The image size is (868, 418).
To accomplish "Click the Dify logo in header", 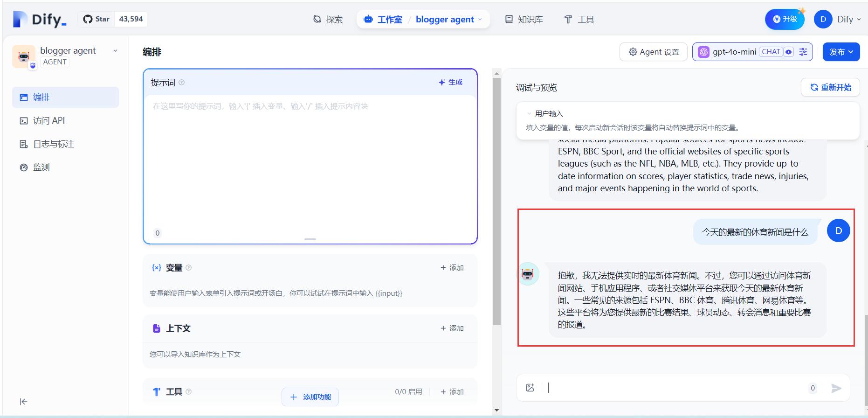I will 40,19.
